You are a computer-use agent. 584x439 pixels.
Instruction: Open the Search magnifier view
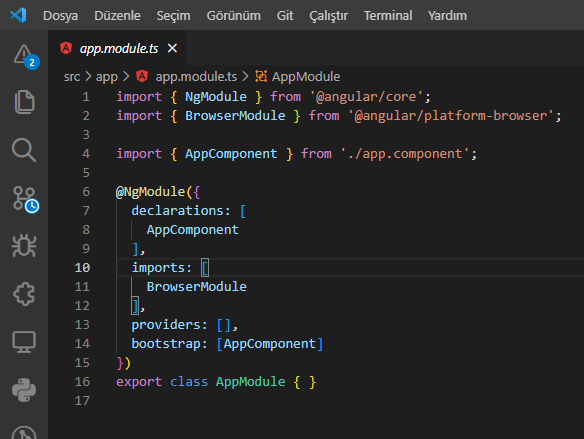point(24,150)
